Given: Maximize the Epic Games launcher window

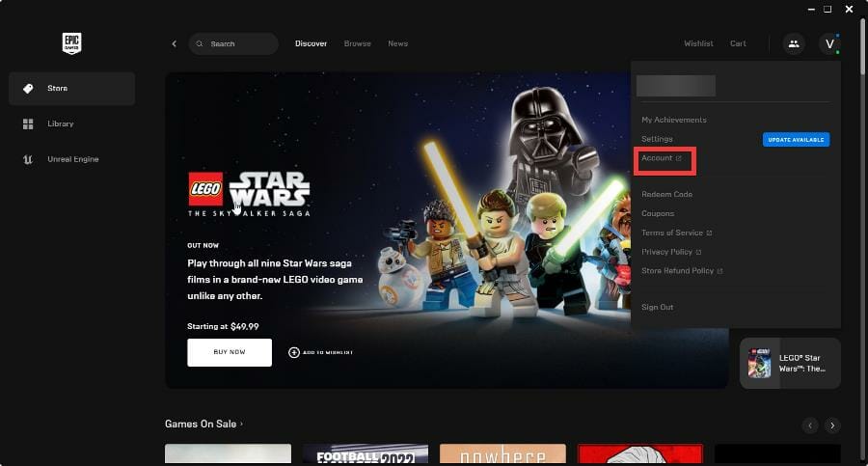Looking at the screenshot, I should pyautogui.click(x=827, y=10).
